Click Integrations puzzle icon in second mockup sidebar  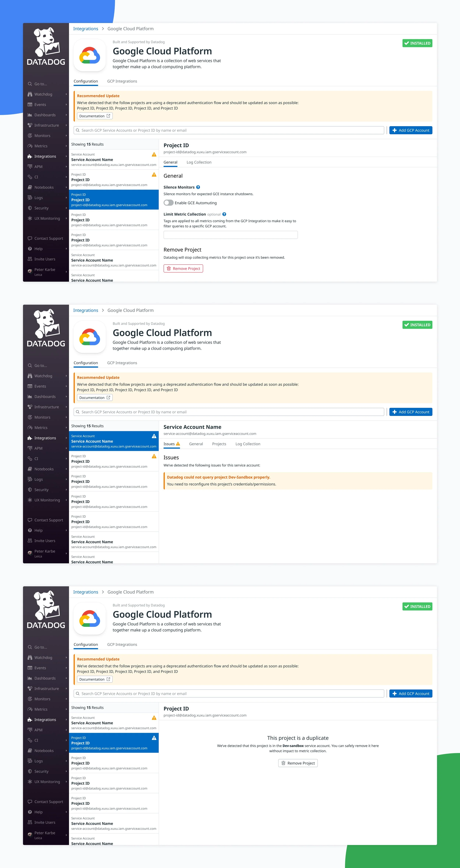[30, 438]
